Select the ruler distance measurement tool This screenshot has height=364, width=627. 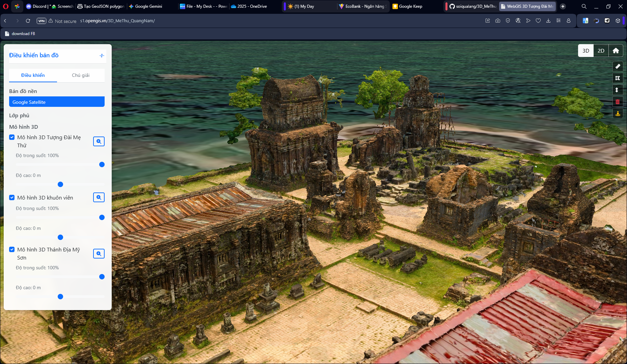point(618,66)
